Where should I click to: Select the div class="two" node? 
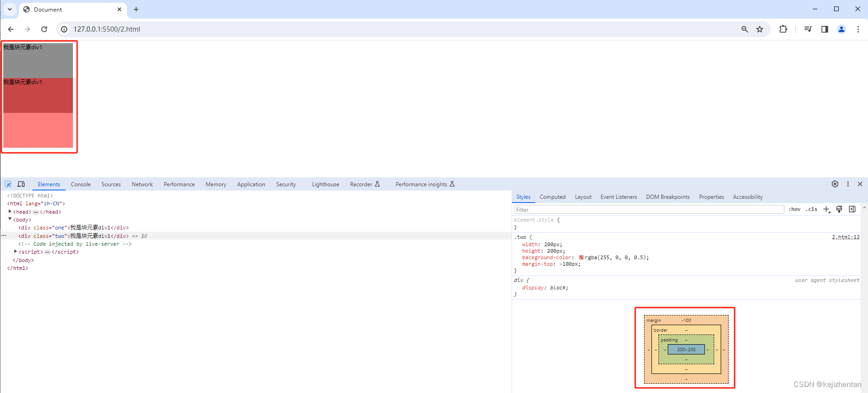[x=73, y=236]
